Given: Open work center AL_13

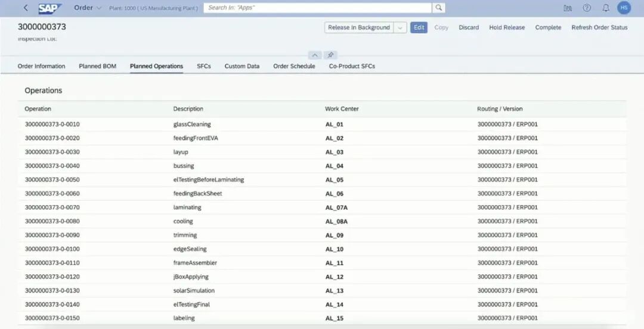Looking at the screenshot, I should pyautogui.click(x=335, y=291).
